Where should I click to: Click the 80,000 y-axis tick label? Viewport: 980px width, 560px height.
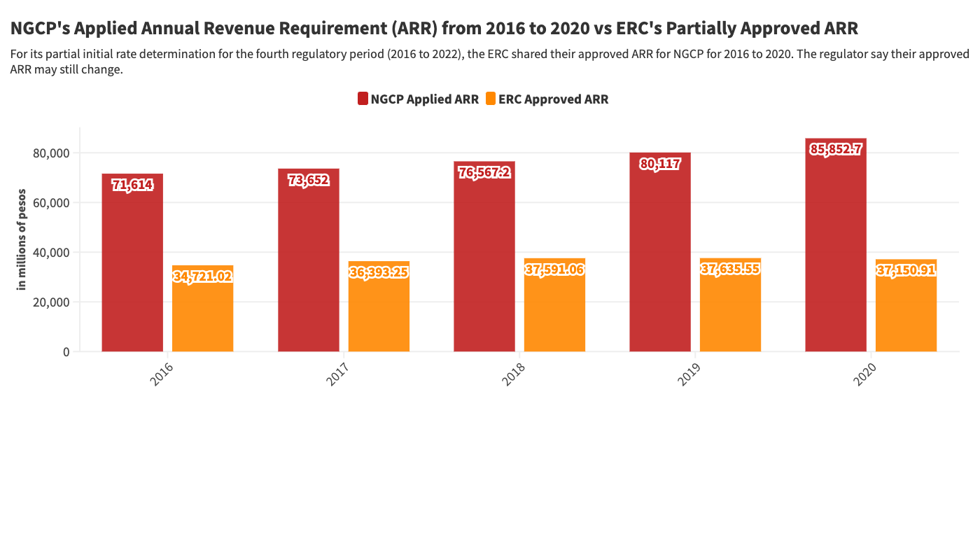[x=52, y=153]
